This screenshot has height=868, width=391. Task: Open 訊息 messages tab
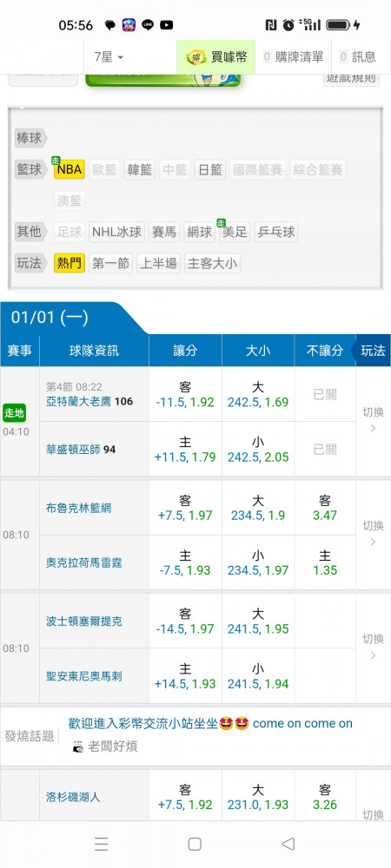[x=358, y=56]
